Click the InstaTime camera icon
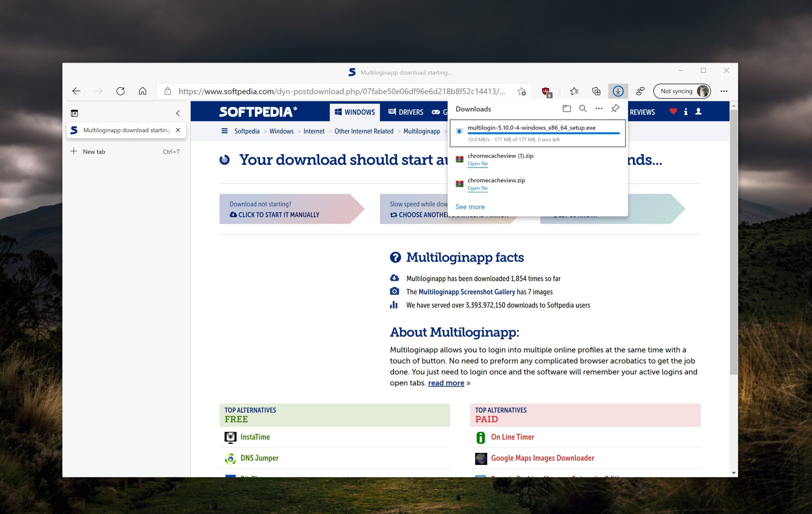 [230, 437]
